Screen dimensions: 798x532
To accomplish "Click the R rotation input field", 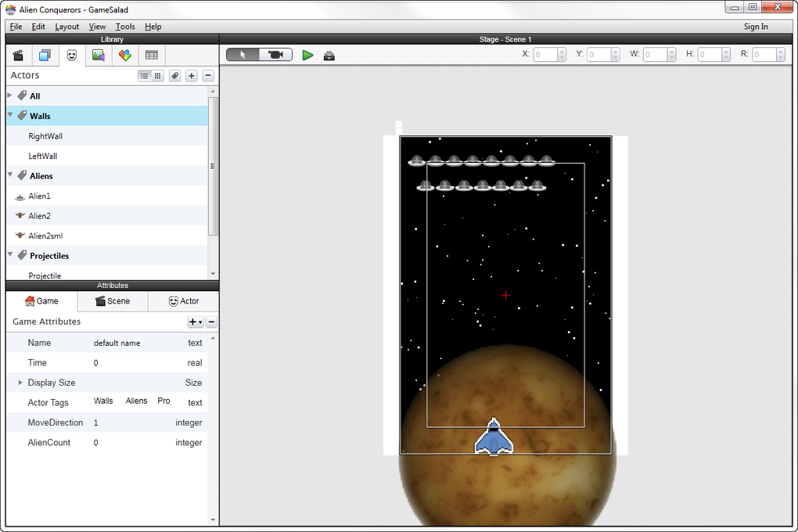I will coord(764,55).
